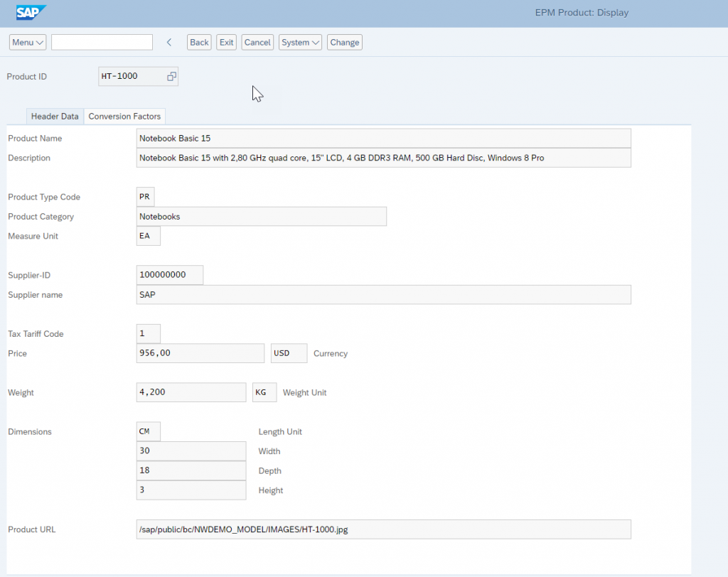728x577 pixels.
Task: Click the weight unit field KG
Action: click(264, 392)
